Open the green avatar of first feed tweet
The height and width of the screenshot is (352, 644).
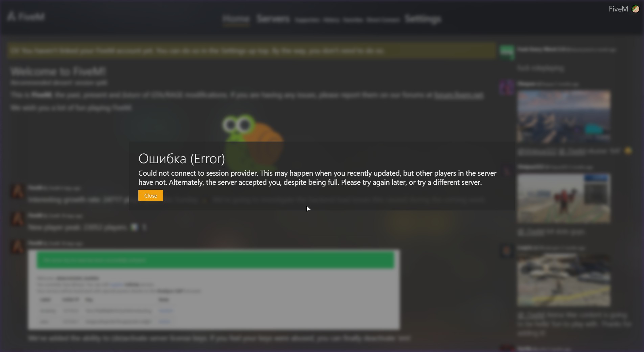click(507, 52)
